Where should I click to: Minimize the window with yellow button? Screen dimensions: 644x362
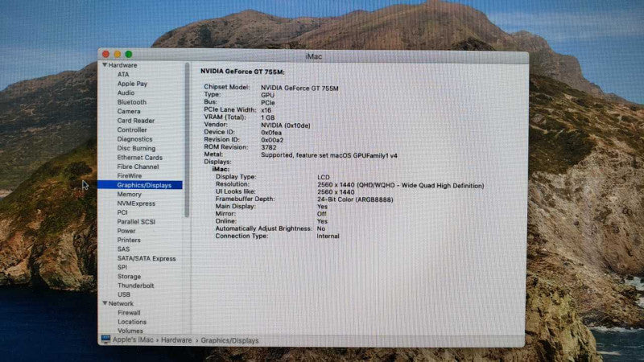coord(118,54)
